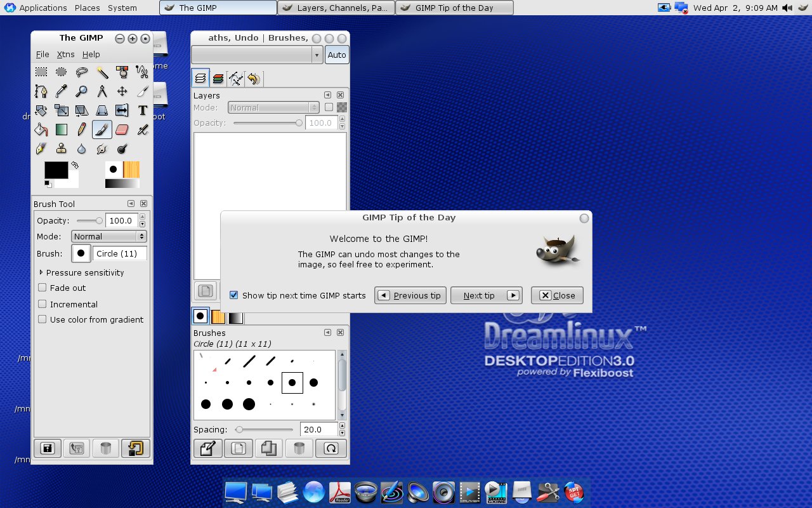Select the Eraser tool
The height and width of the screenshot is (508, 812).
click(x=122, y=130)
